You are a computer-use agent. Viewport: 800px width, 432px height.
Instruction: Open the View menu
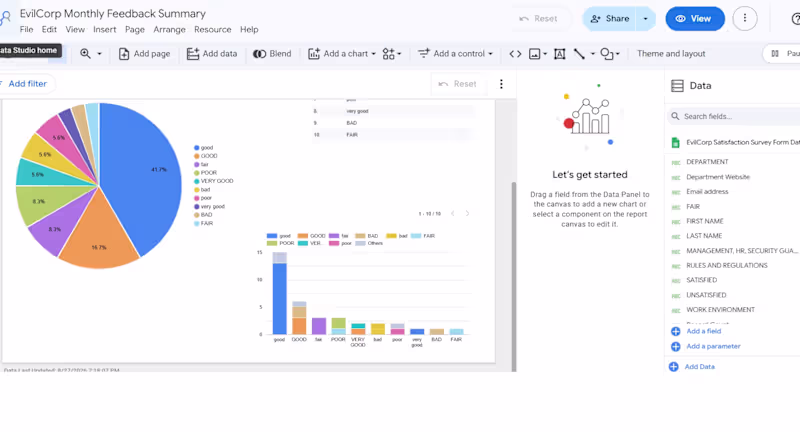tap(75, 30)
